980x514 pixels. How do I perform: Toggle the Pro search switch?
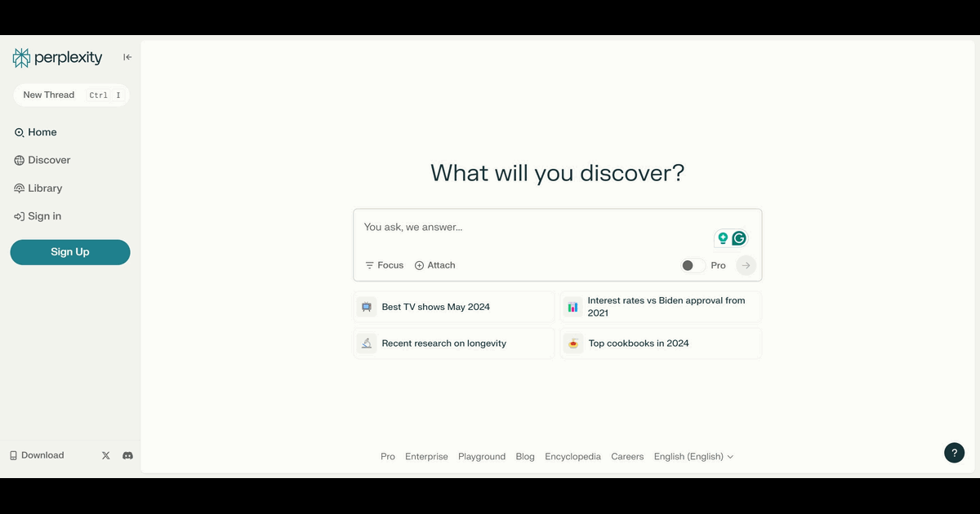click(693, 265)
